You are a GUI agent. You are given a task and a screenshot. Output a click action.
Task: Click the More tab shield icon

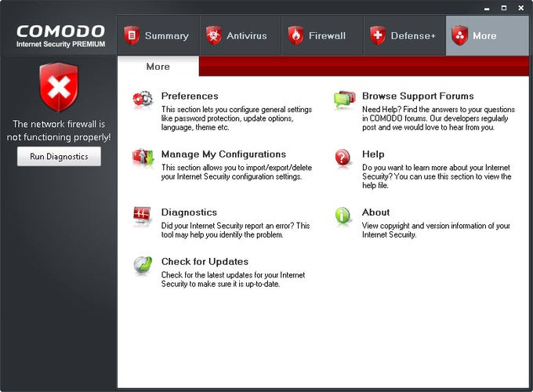(x=460, y=35)
